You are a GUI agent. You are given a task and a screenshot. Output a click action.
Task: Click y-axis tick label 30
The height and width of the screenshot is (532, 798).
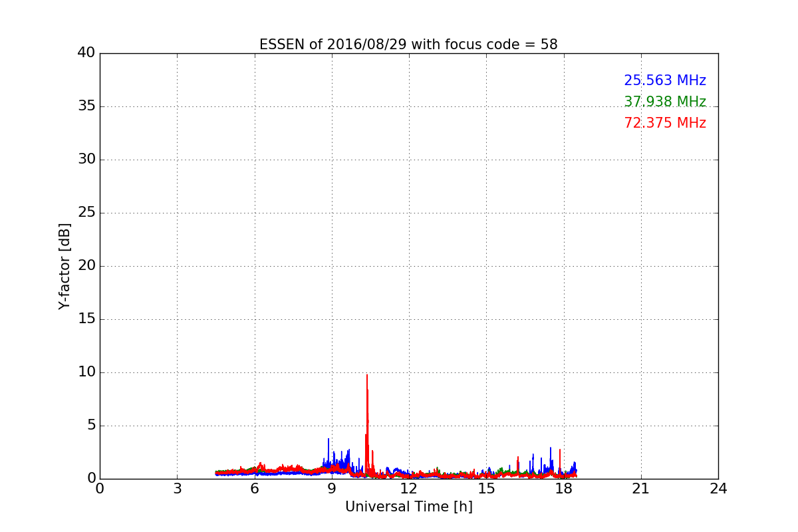[x=86, y=160]
